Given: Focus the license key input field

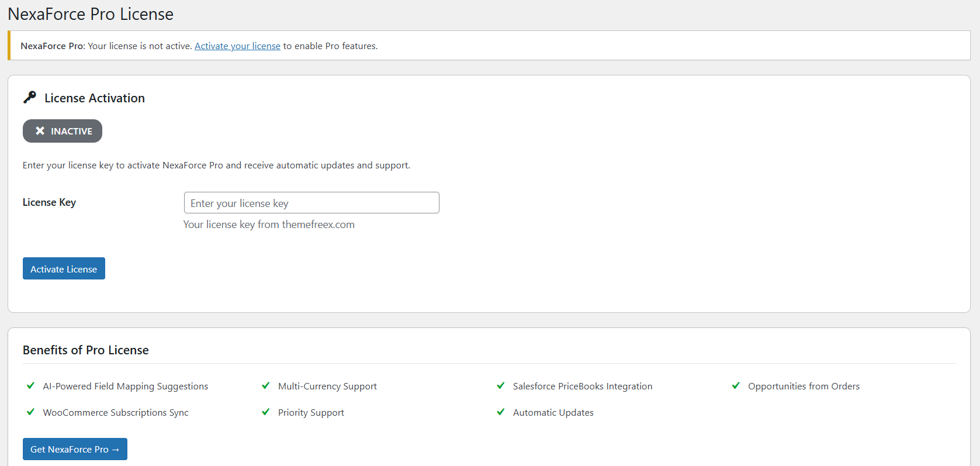Looking at the screenshot, I should tap(311, 203).
